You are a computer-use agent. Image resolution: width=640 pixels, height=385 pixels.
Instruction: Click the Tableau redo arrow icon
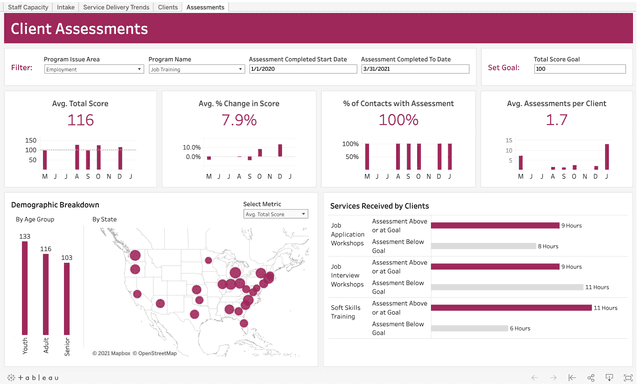point(553,378)
